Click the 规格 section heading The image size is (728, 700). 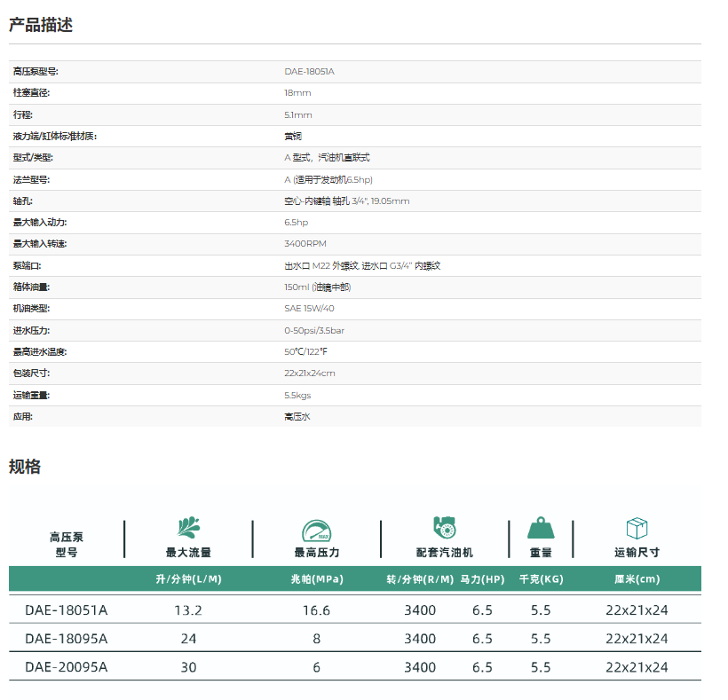point(25,467)
